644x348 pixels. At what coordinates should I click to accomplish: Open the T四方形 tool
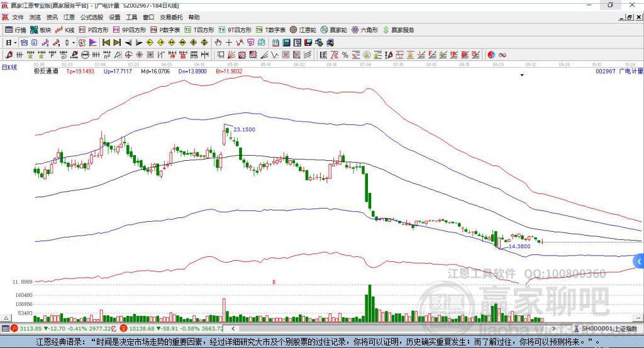pyautogui.click(x=199, y=30)
